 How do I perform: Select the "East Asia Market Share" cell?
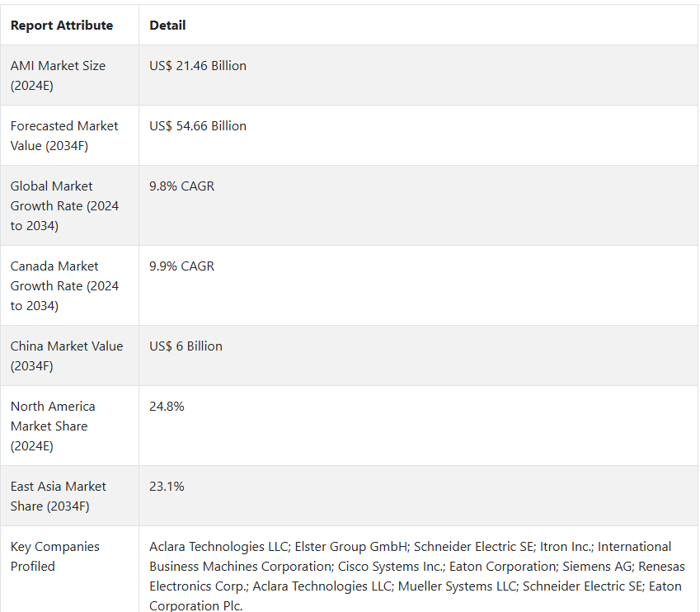[x=58, y=496]
